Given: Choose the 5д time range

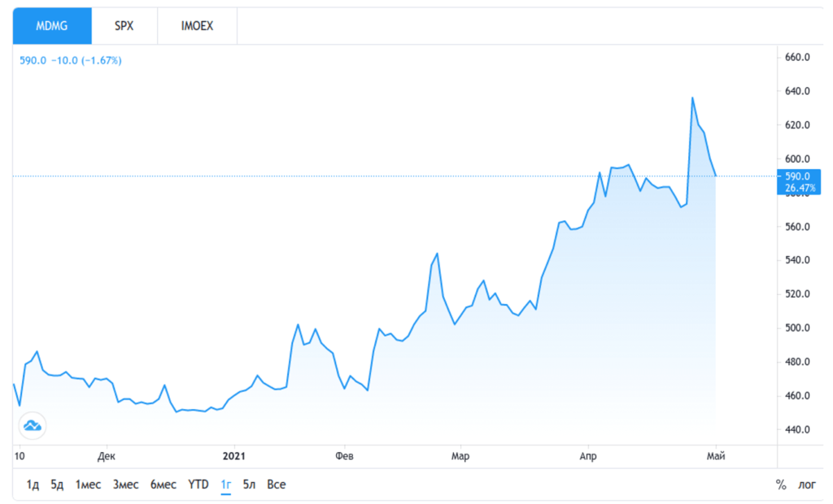Looking at the screenshot, I should pos(57,484).
